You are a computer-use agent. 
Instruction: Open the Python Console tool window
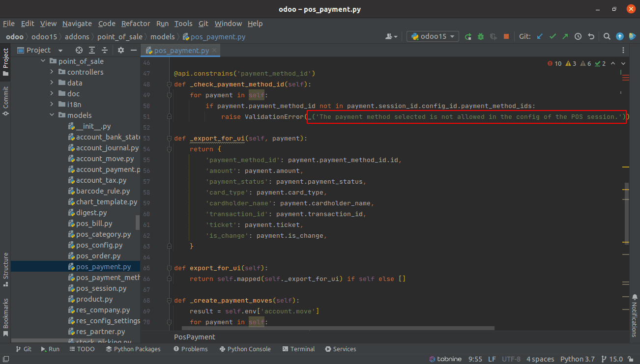click(245, 349)
